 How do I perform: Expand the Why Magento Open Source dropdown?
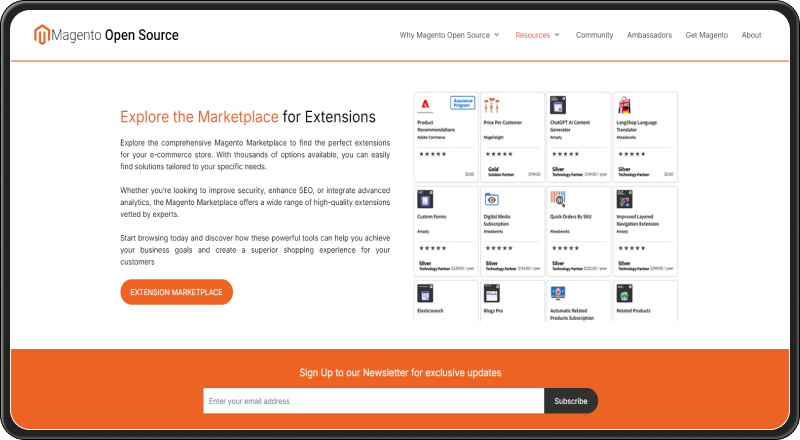tap(449, 35)
